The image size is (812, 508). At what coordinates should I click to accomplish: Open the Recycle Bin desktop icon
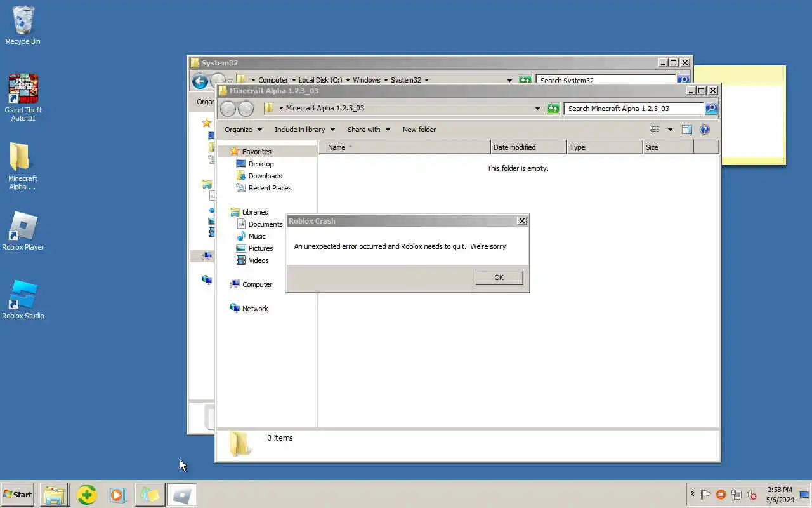point(23,26)
